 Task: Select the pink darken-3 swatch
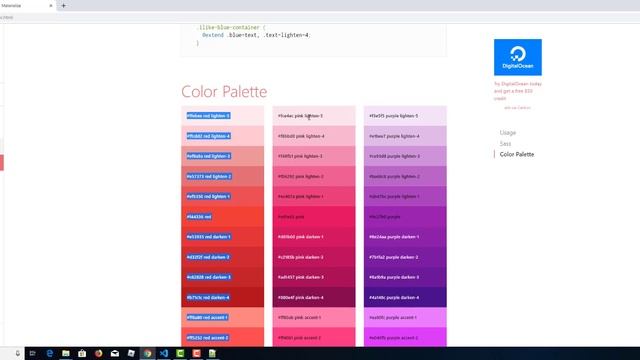pos(314,277)
